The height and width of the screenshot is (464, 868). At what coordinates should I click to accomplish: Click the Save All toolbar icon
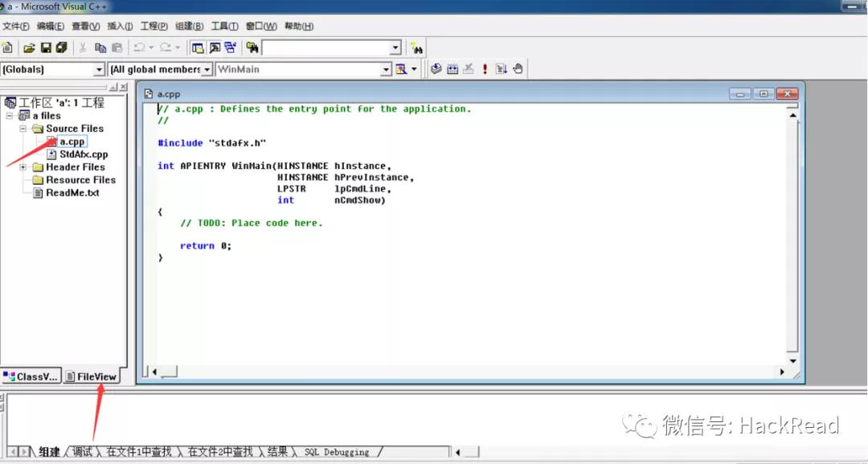tap(61, 47)
